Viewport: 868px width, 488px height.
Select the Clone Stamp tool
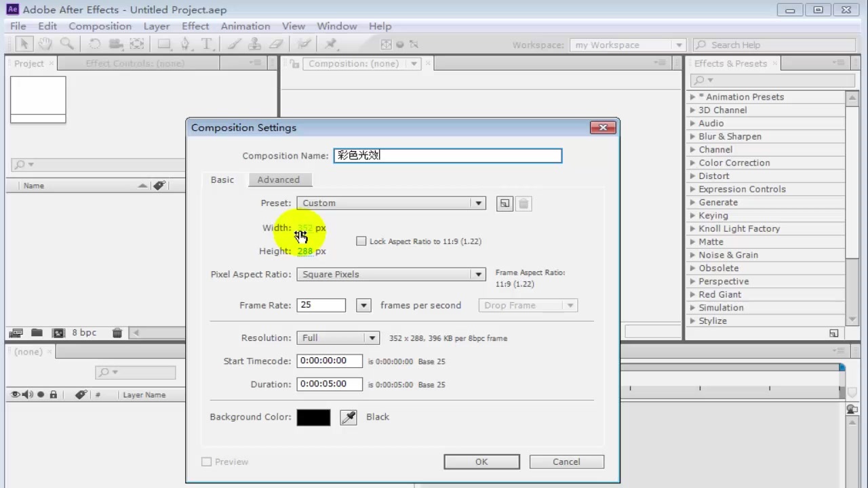point(254,44)
